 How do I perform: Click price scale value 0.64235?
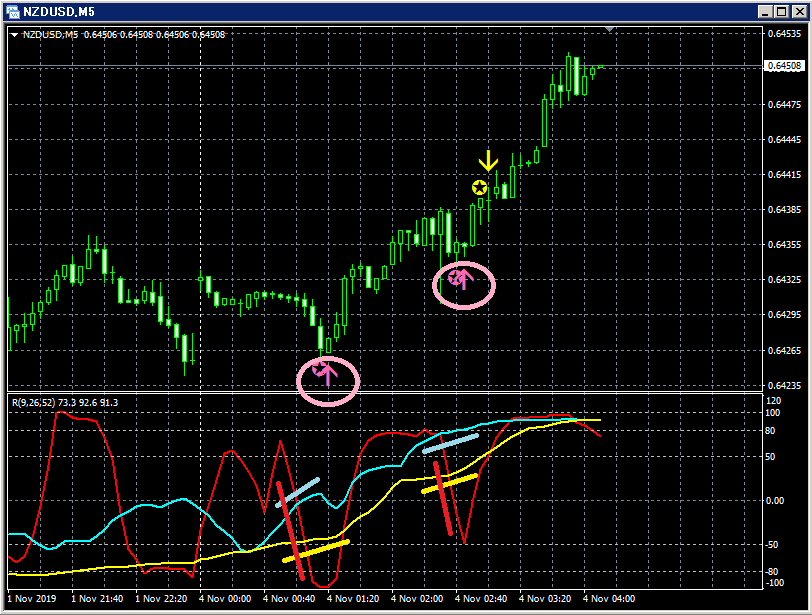[784, 386]
